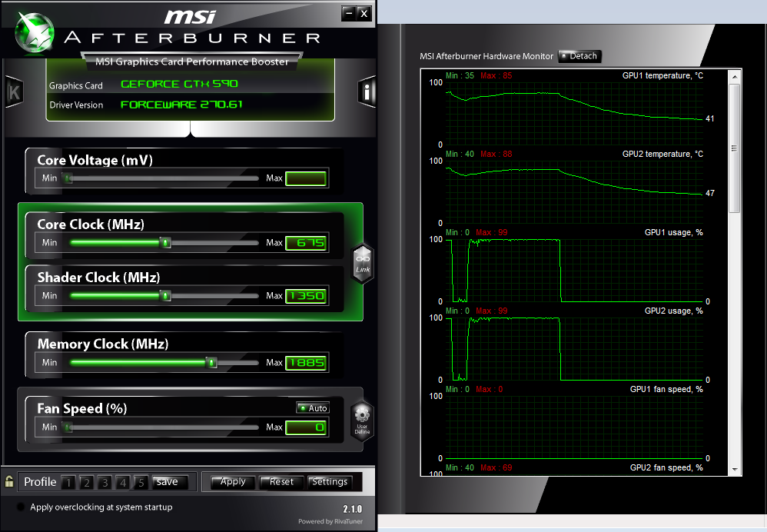Toggle the fan speed Auto mode
This screenshot has width=767, height=532.
(313, 407)
